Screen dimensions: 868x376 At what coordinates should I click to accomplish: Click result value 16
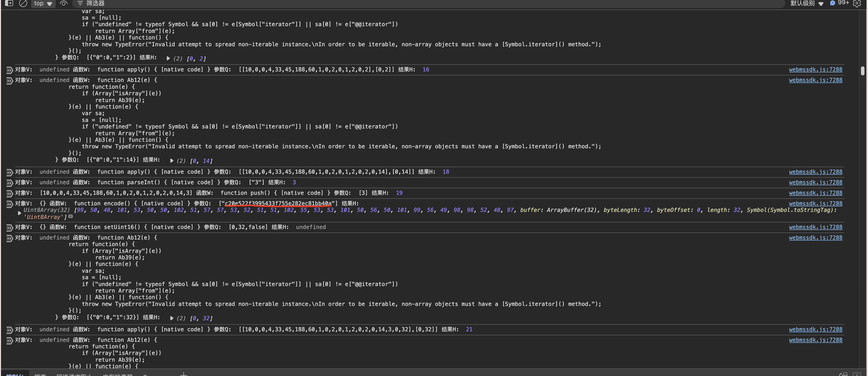tap(426, 69)
